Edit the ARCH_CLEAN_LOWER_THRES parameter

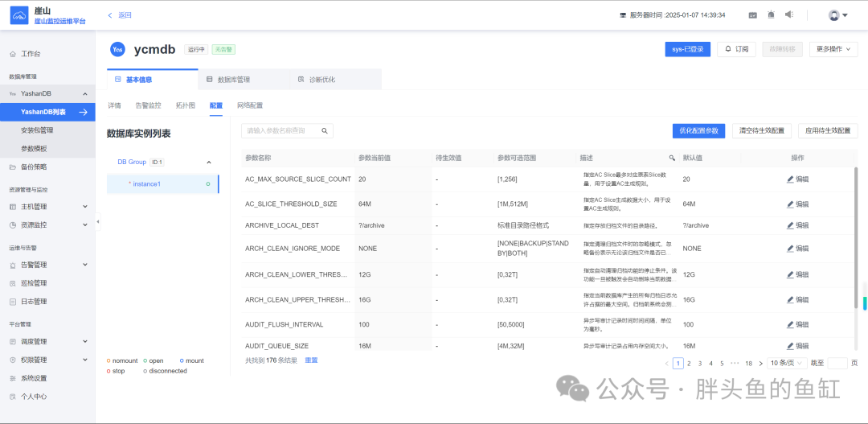[x=798, y=274]
